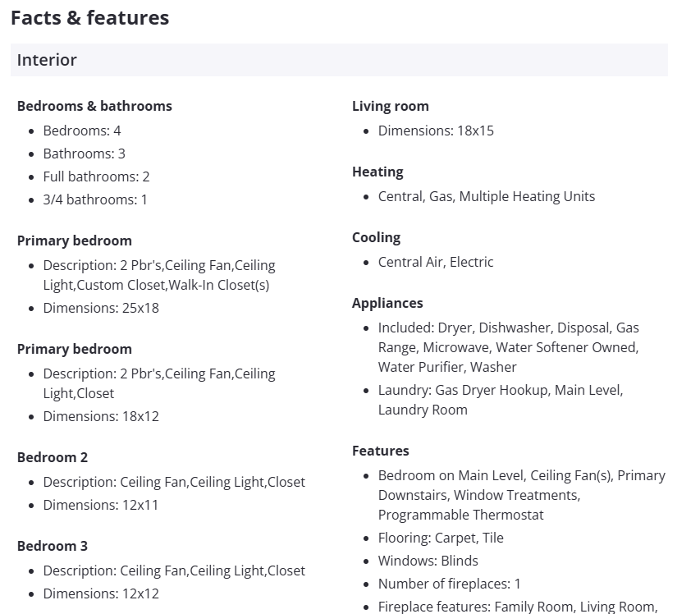Click the Living room subheading
The image size is (700, 614).
pyautogui.click(x=390, y=106)
